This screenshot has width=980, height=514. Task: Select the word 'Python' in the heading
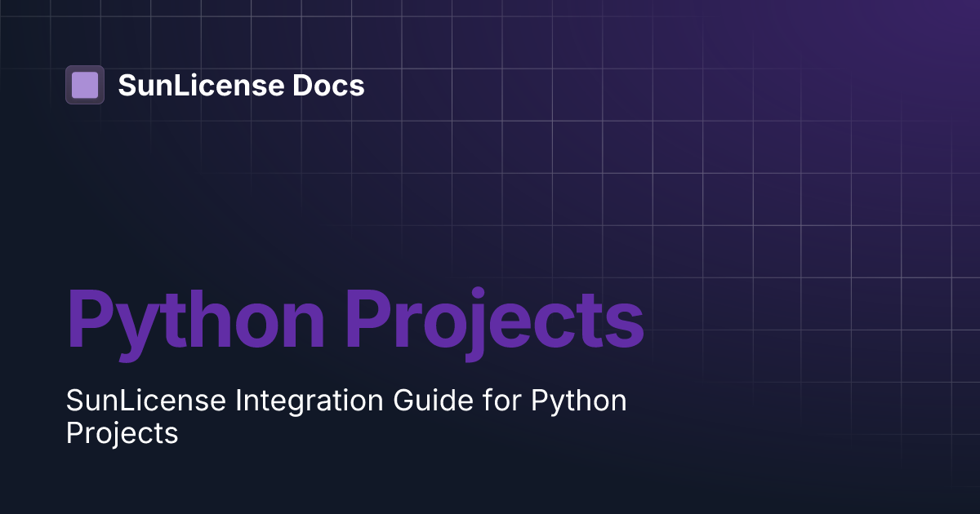[x=196, y=318]
